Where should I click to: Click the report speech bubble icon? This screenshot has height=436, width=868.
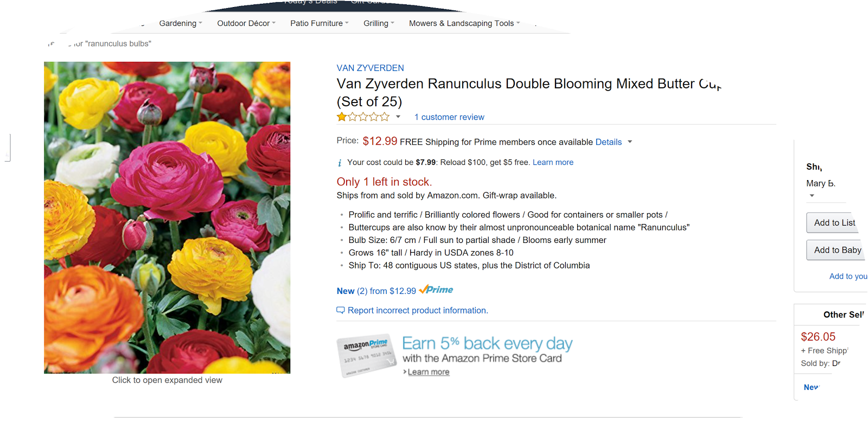coord(341,310)
